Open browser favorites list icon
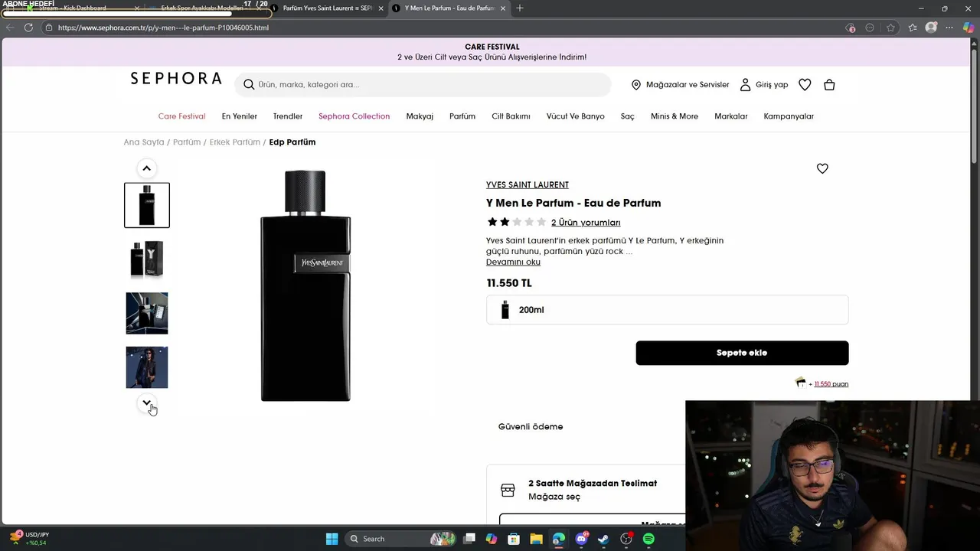The image size is (980, 551). pyautogui.click(x=913, y=28)
